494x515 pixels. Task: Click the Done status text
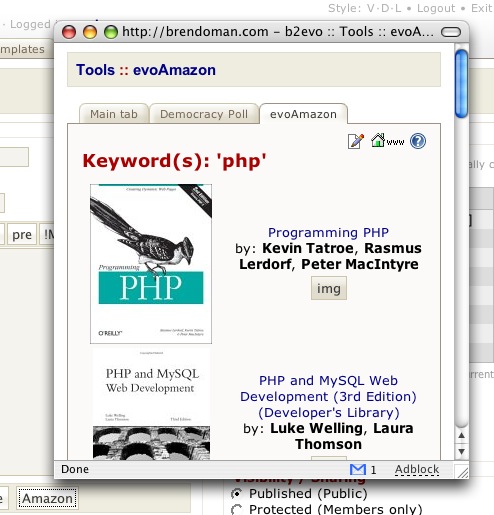(x=75, y=469)
